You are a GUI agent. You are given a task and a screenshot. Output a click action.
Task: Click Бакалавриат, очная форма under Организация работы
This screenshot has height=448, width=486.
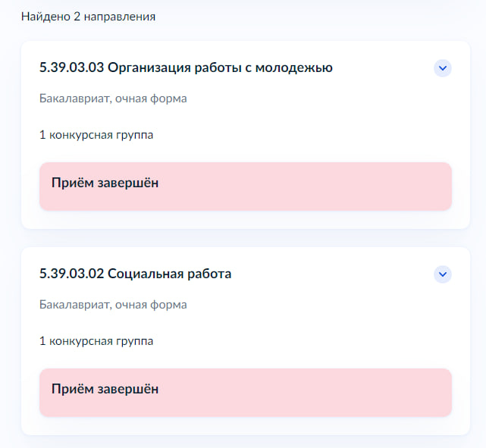[x=113, y=99]
